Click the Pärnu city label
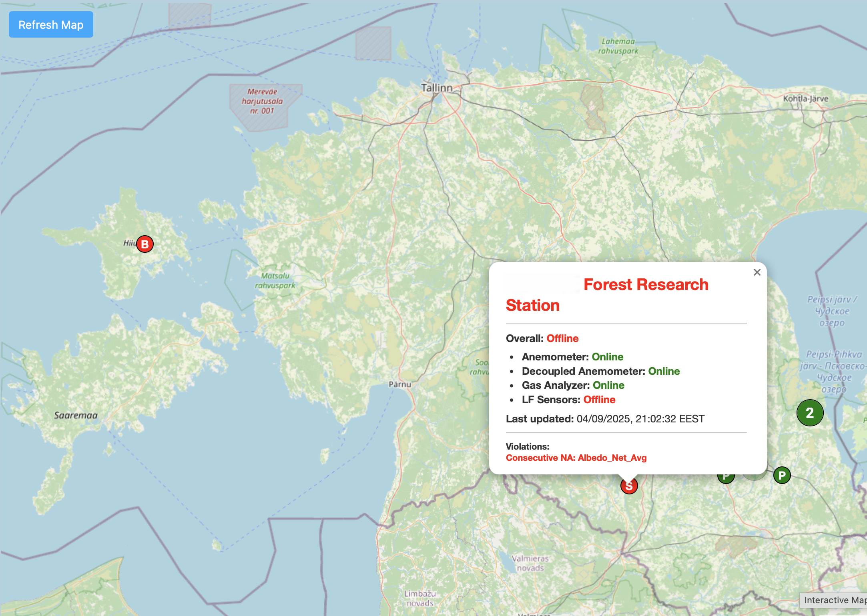 (400, 384)
